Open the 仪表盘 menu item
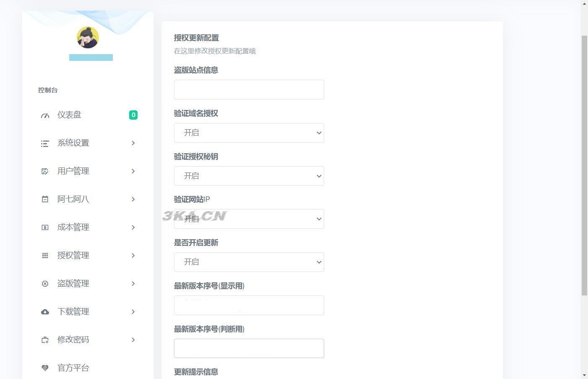The image size is (588, 379). (69, 115)
